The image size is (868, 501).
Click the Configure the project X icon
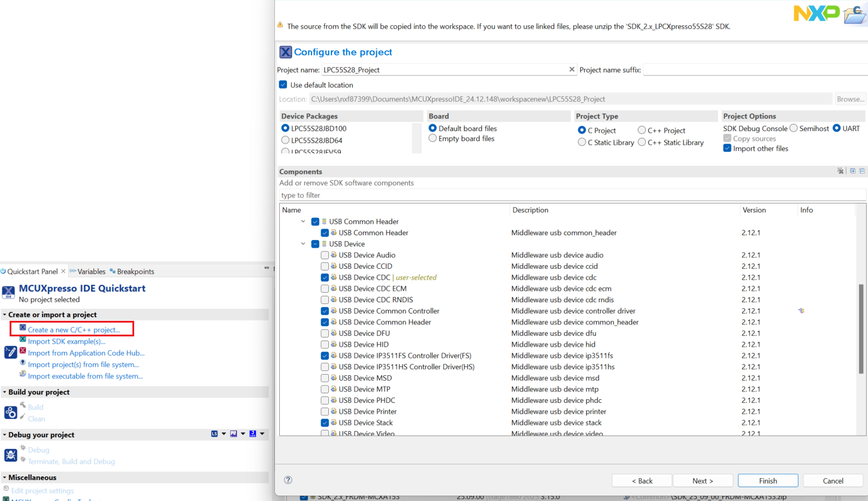(x=286, y=52)
